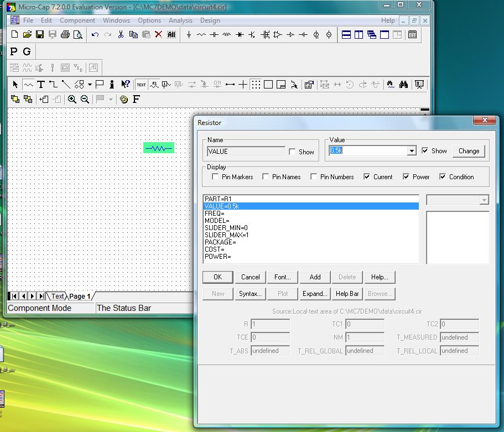
Task: Uncheck the Condition display checkbox
Action: point(443,177)
